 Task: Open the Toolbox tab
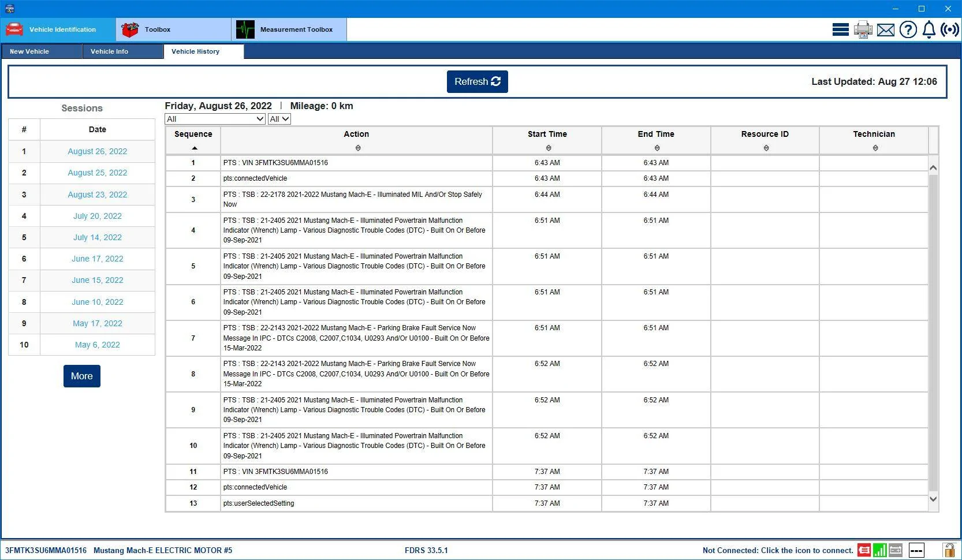click(173, 29)
